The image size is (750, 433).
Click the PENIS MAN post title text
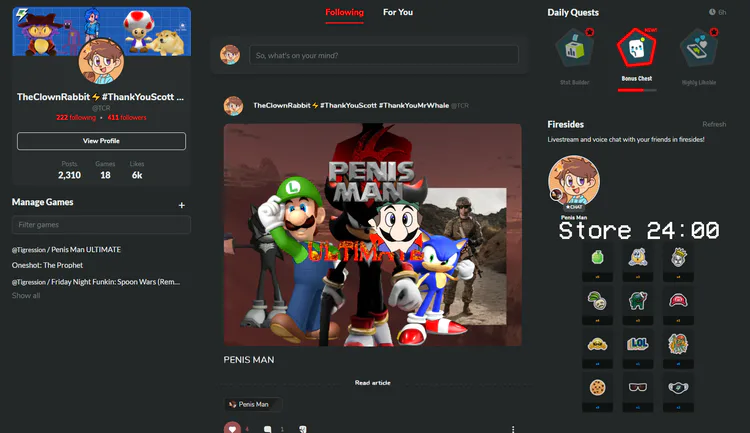pyautogui.click(x=249, y=360)
